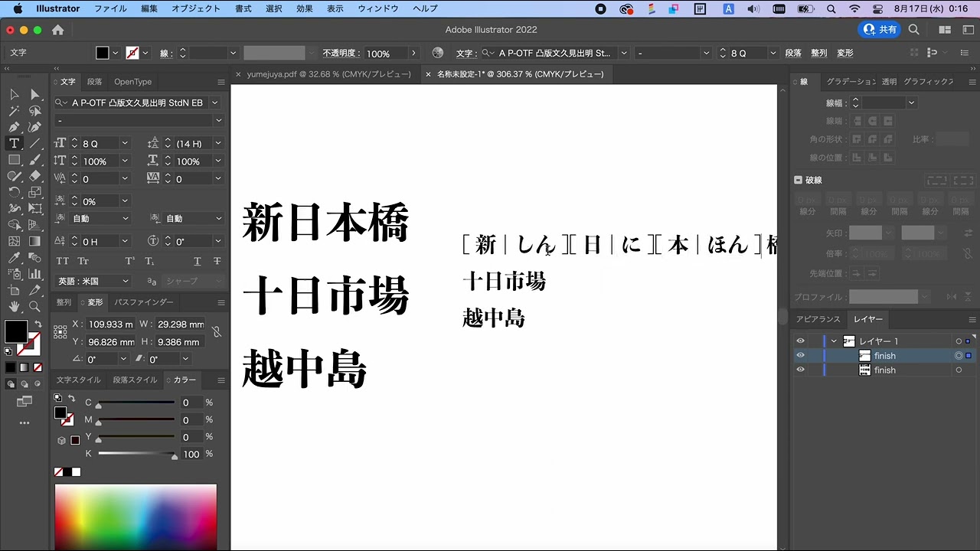Open 段落 link in the control bar
This screenshot has height=551, width=980.
793,54
